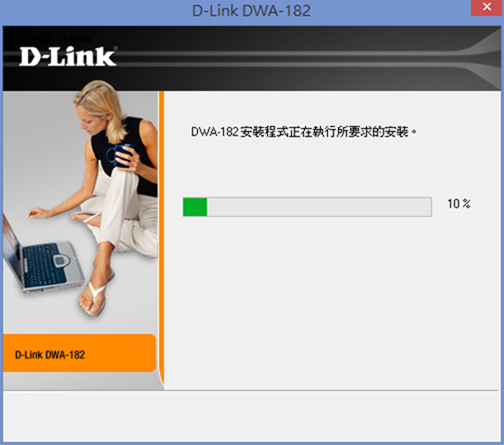Click the blank area below the progress bar

click(x=332, y=302)
